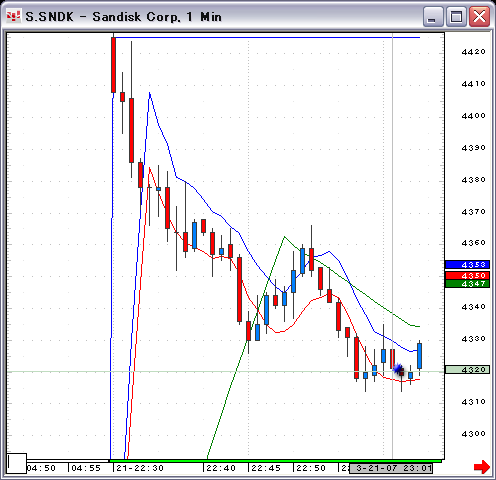
Task: Minimize the S.SNDK chart window
Action: point(433,17)
